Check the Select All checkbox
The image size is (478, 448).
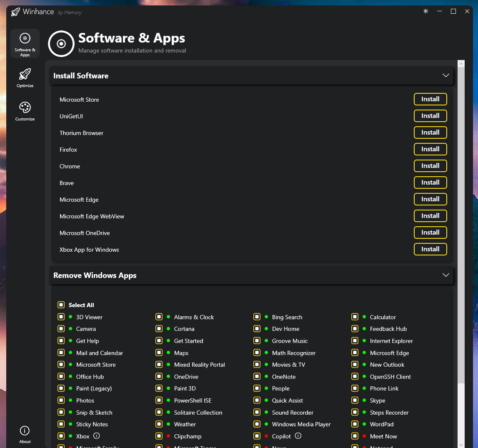click(61, 305)
